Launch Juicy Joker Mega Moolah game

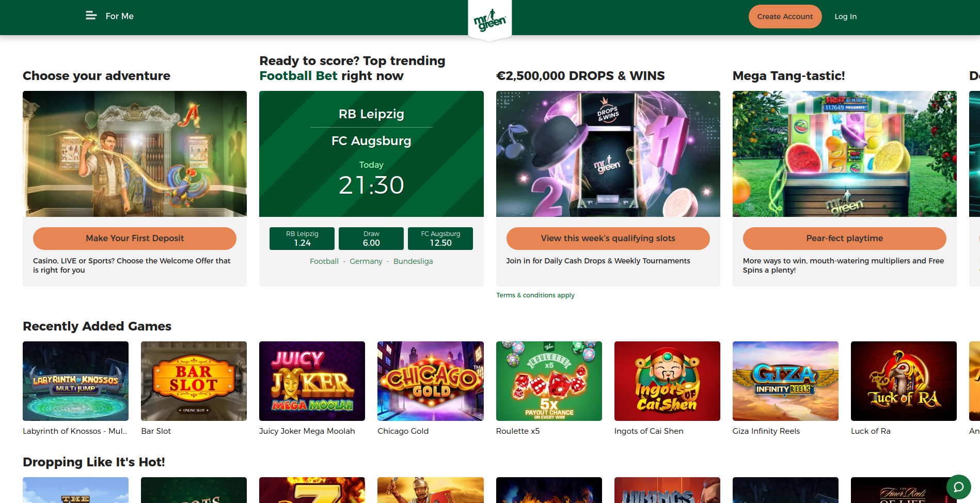312,381
